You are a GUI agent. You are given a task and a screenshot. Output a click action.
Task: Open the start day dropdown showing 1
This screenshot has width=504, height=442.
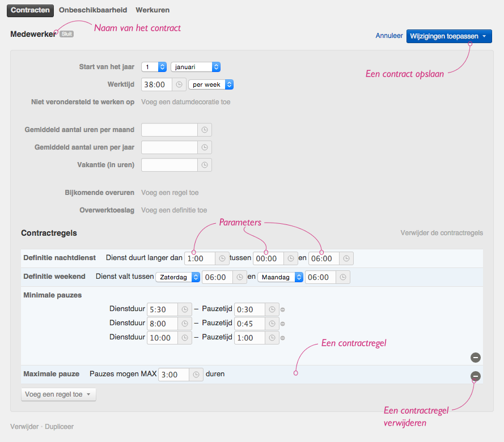point(154,67)
